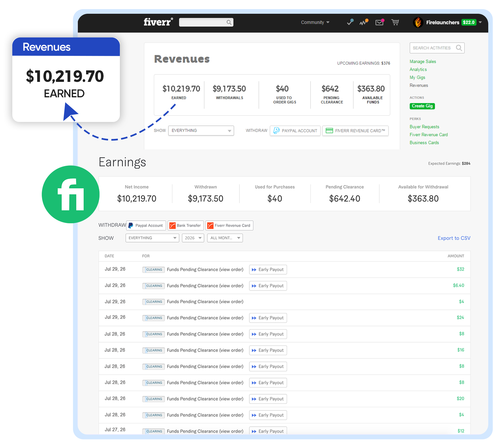Open the analytics graph icon in the header
The height and width of the screenshot is (448, 504).
pos(364,22)
